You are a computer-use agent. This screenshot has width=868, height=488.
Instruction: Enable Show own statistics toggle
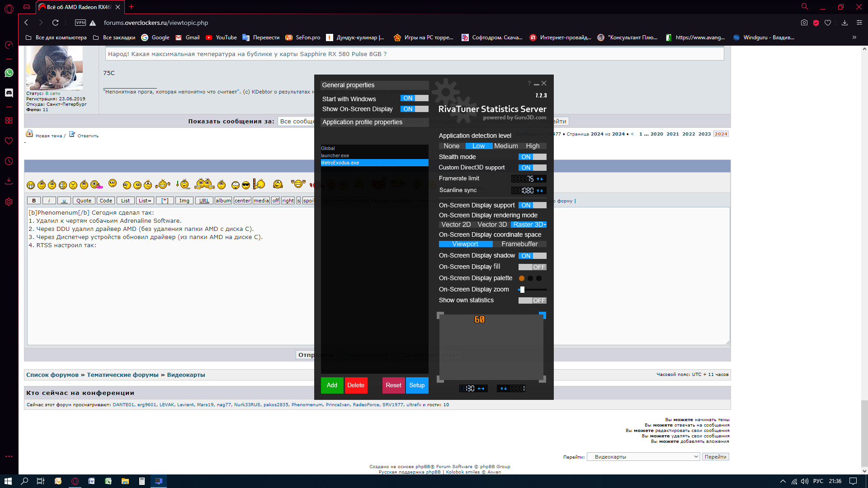pyautogui.click(x=532, y=300)
